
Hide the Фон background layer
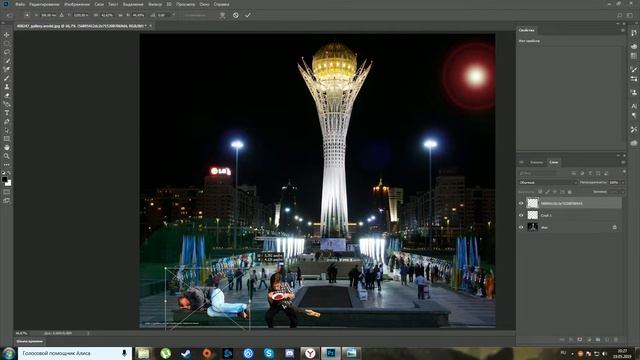(521, 227)
